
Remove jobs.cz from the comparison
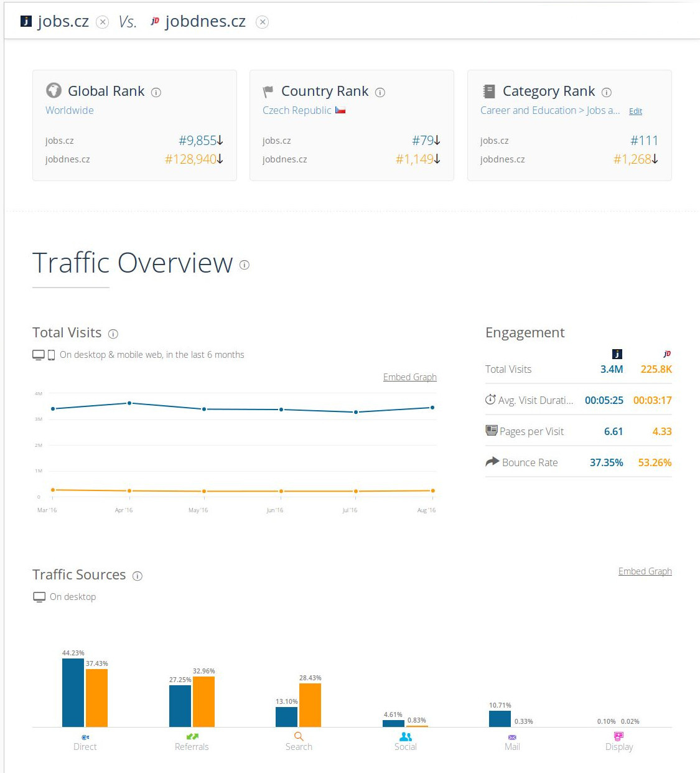click(103, 22)
